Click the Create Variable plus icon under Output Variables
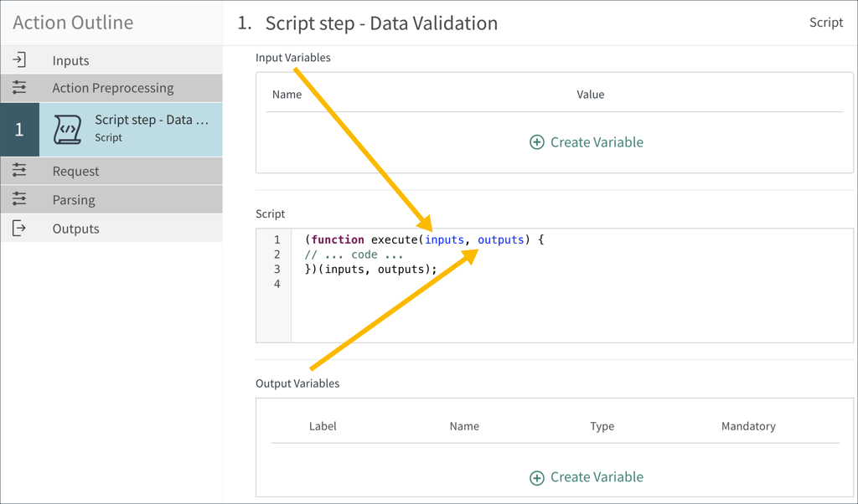 click(x=536, y=477)
